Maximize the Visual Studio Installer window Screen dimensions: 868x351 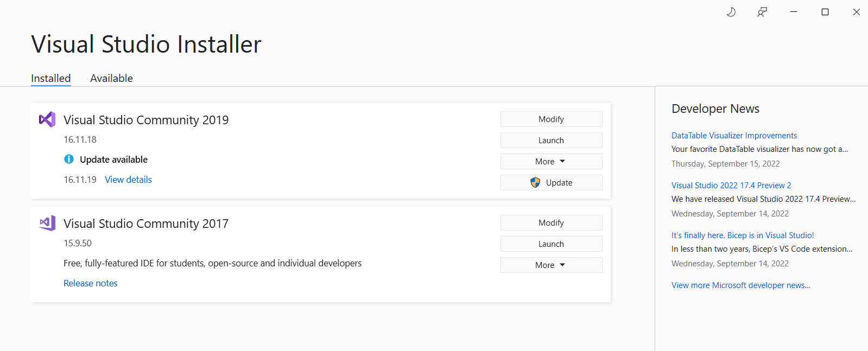[825, 12]
